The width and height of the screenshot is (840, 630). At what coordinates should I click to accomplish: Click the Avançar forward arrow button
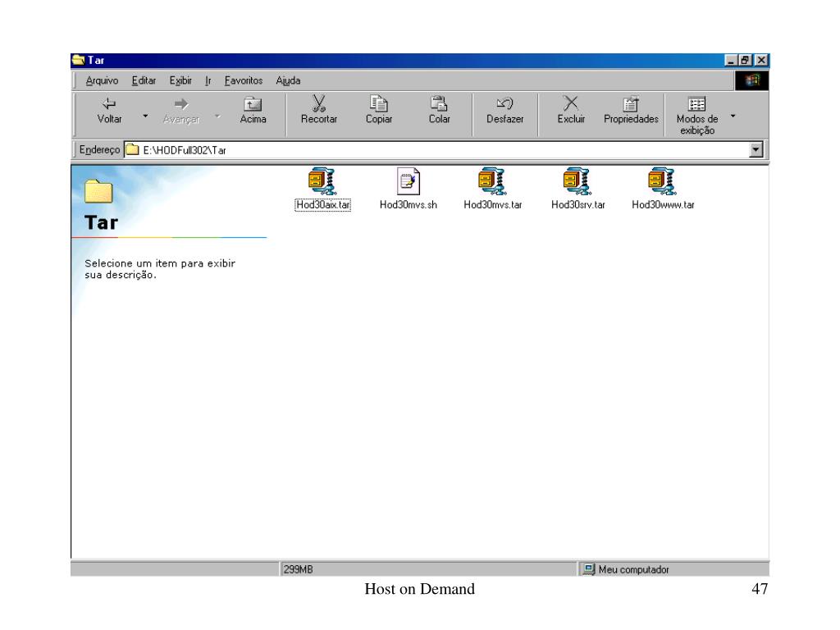pos(181,112)
